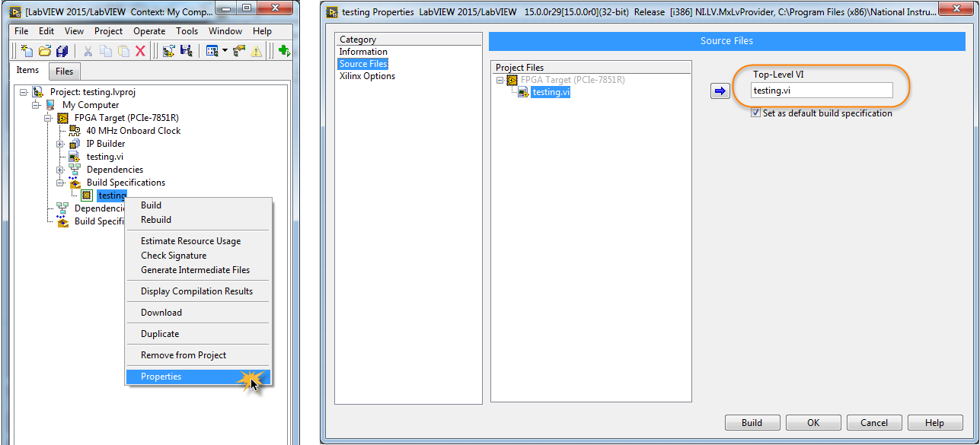Collapse the Project: testing.lvproj root node
This screenshot has width=980, height=445.
(x=24, y=92)
